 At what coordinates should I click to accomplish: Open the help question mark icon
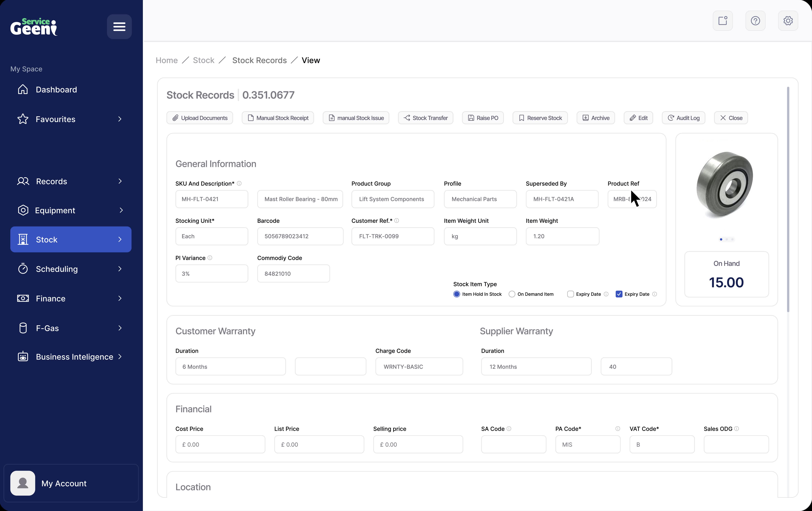coord(755,21)
